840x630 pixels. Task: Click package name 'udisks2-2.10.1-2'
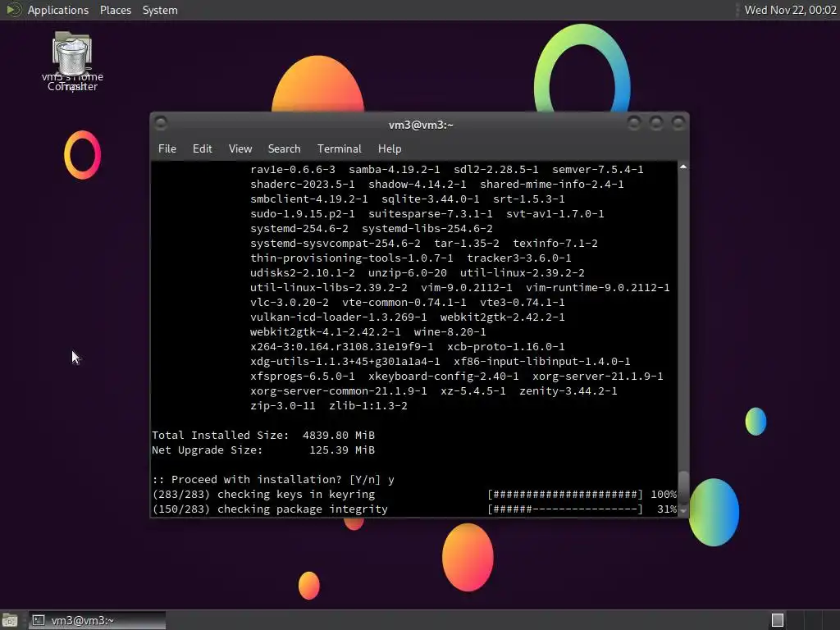click(302, 272)
